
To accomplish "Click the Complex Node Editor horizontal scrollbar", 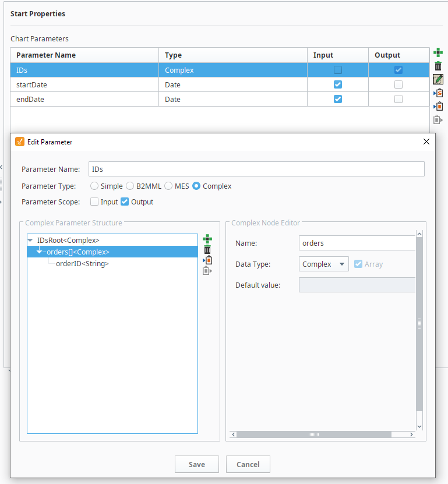I will point(313,434).
